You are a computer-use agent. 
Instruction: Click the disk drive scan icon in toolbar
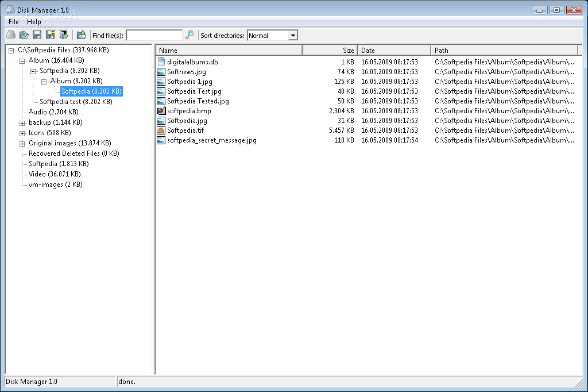point(11,35)
